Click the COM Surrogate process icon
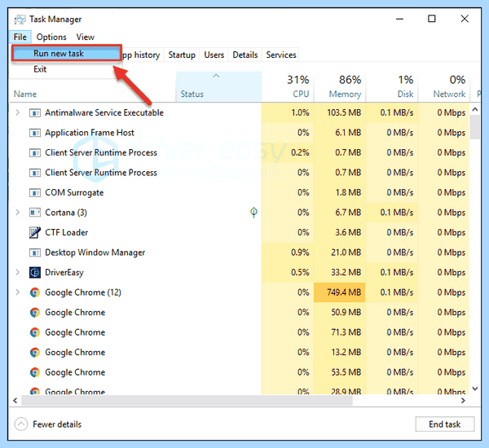Image resolution: width=489 pixels, height=448 pixels. pos(34,193)
